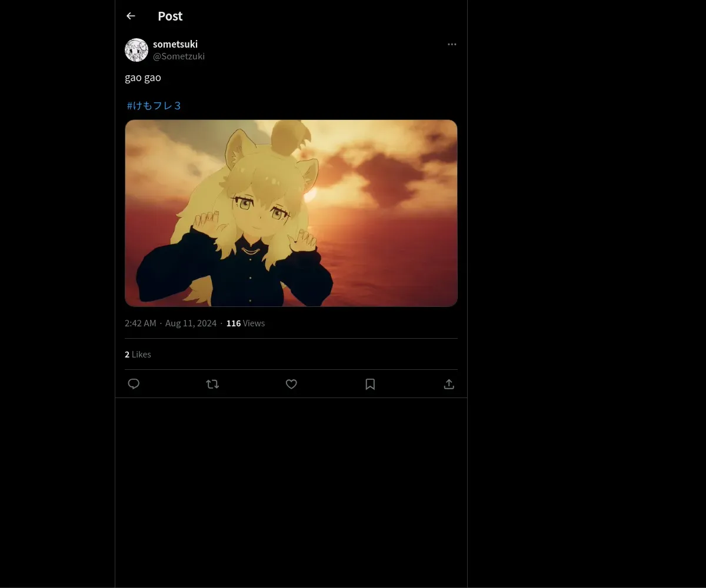Viewport: 706px width, 588px height.
Task: Share the post using upload icon
Action: (x=449, y=384)
